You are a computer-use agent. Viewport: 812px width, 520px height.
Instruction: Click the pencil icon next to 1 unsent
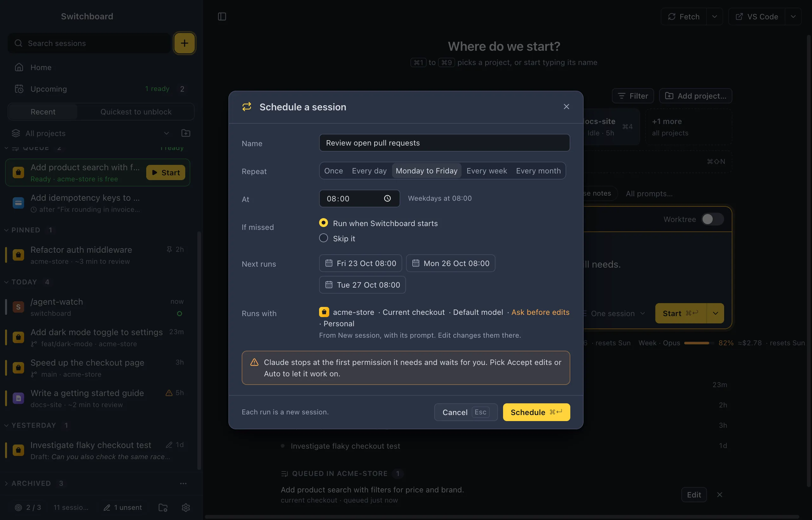point(107,507)
